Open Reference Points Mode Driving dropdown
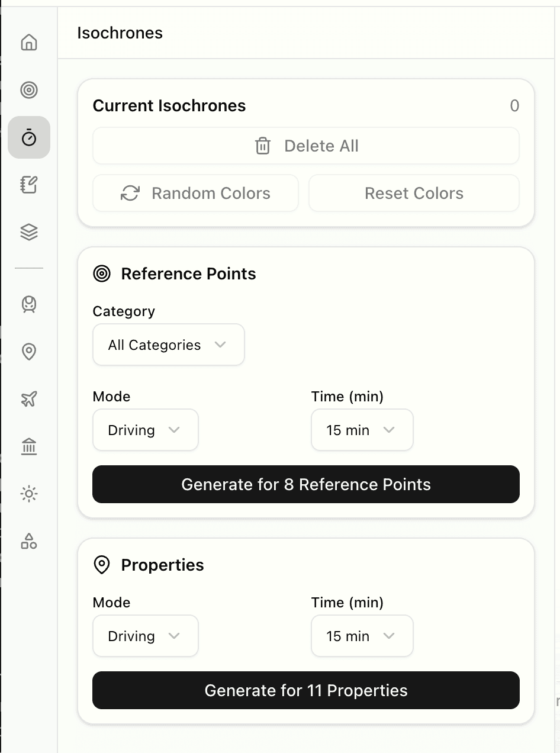The height and width of the screenshot is (753, 560). pos(145,430)
